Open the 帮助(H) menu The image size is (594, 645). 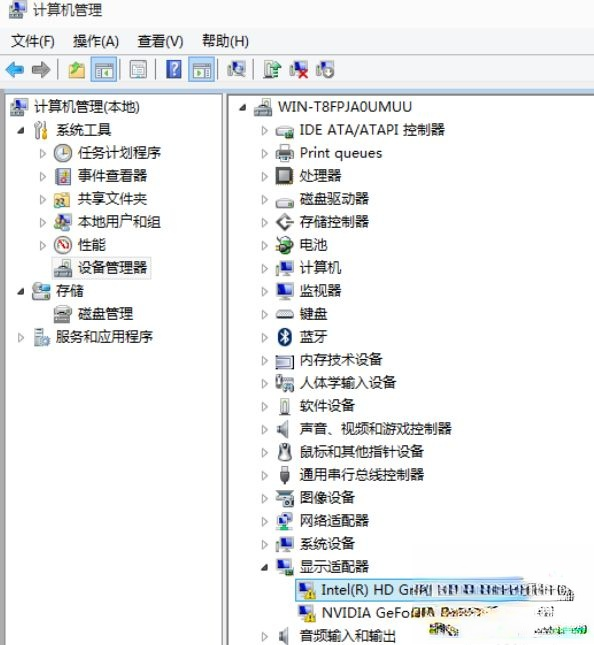coord(225,41)
